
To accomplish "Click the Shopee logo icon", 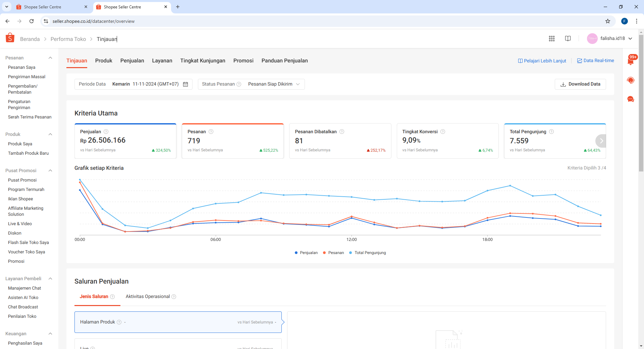I will pos(10,38).
